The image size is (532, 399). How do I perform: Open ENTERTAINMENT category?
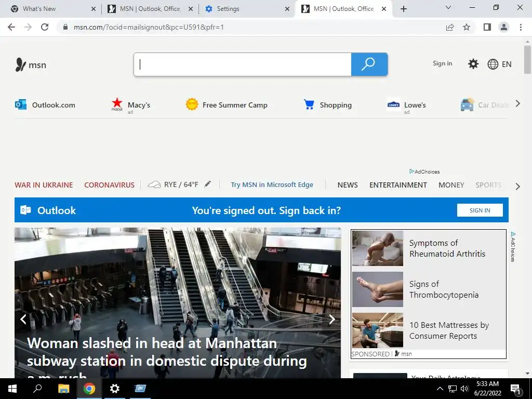pyautogui.click(x=398, y=185)
